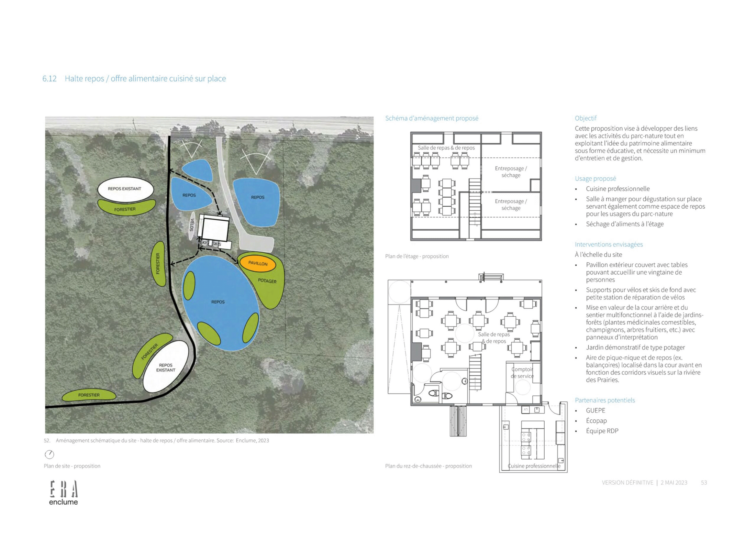Click the upper-left REPOS EXISTANT white oval
The height and width of the screenshot is (550, 756).
[125, 189]
